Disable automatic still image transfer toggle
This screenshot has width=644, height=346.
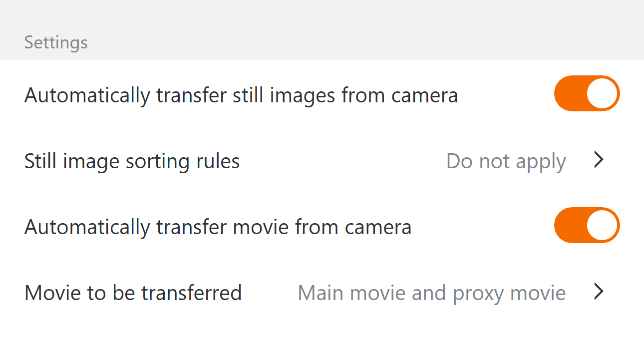(587, 93)
